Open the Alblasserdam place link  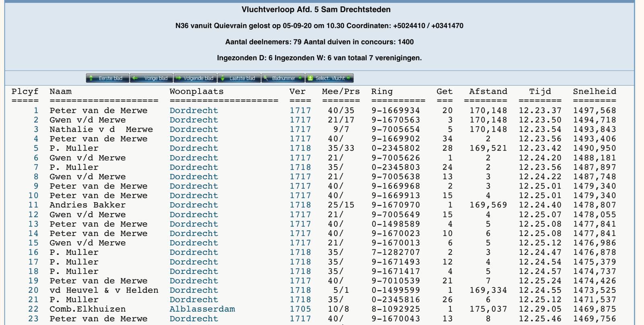(202, 309)
